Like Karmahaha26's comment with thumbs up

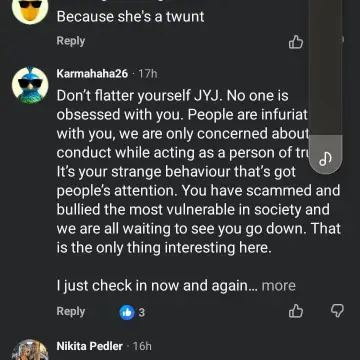click(x=296, y=311)
